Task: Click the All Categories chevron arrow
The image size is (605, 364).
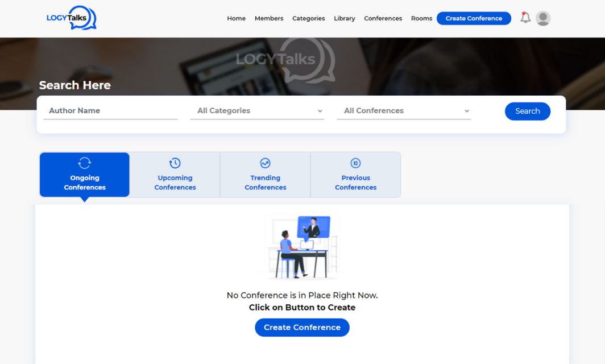Action: tap(320, 111)
